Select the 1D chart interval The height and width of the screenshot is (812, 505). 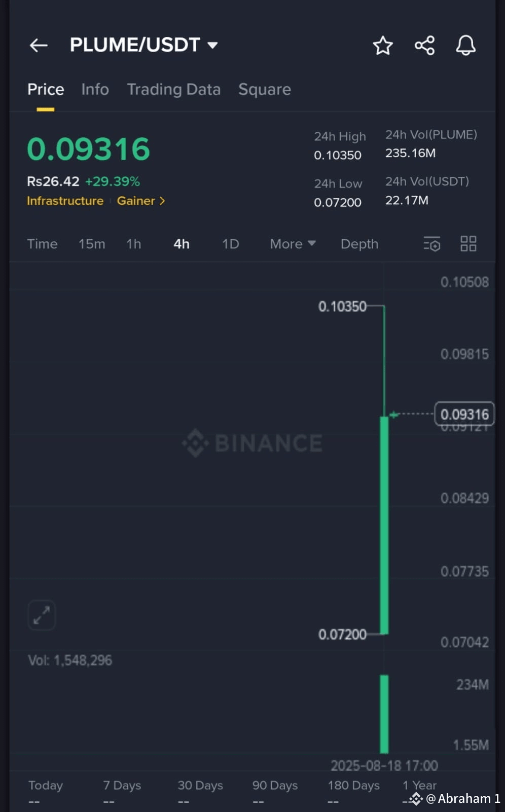pyautogui.click(x=230, y=244)
